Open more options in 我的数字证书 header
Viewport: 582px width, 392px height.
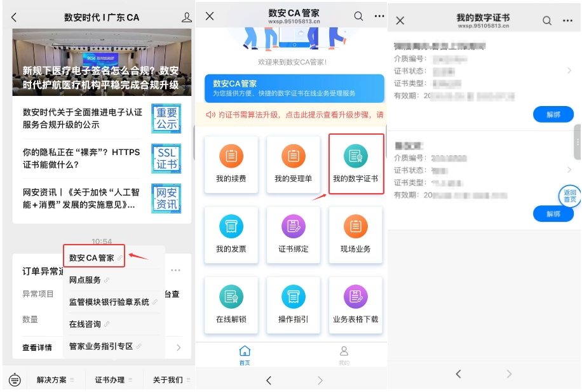567,20
